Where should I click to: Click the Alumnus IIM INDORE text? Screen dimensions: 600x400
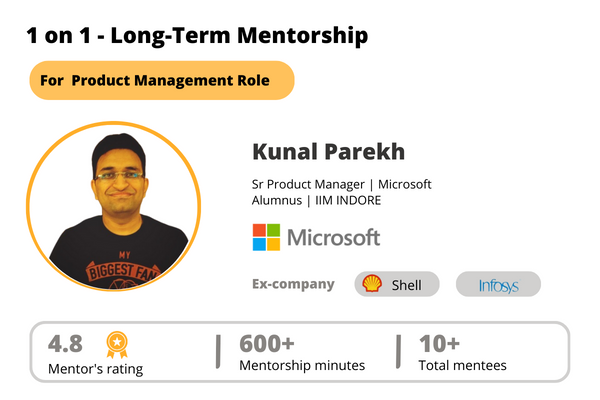(x=316, y=200)
